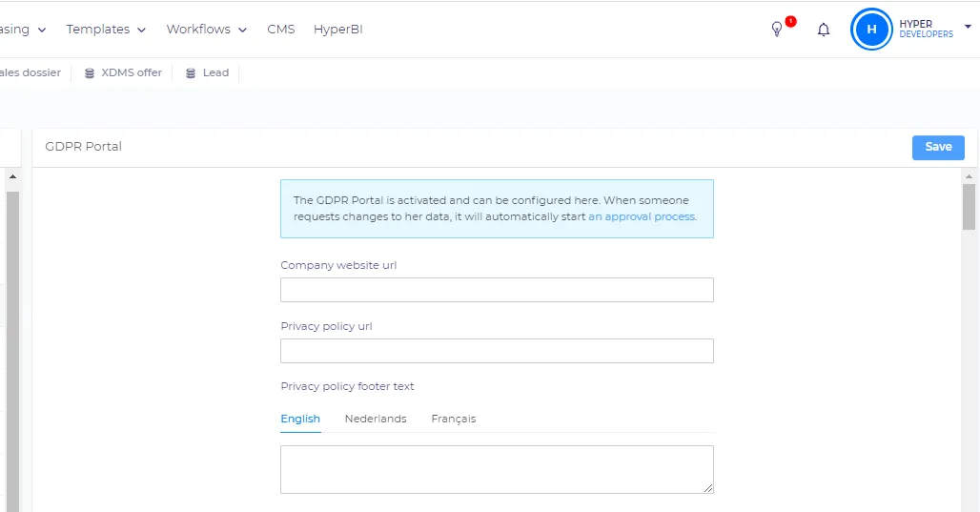The image size is (980, 512).
Task: Switch to the Nederlands language tab
Action: (x=376, y=419)
